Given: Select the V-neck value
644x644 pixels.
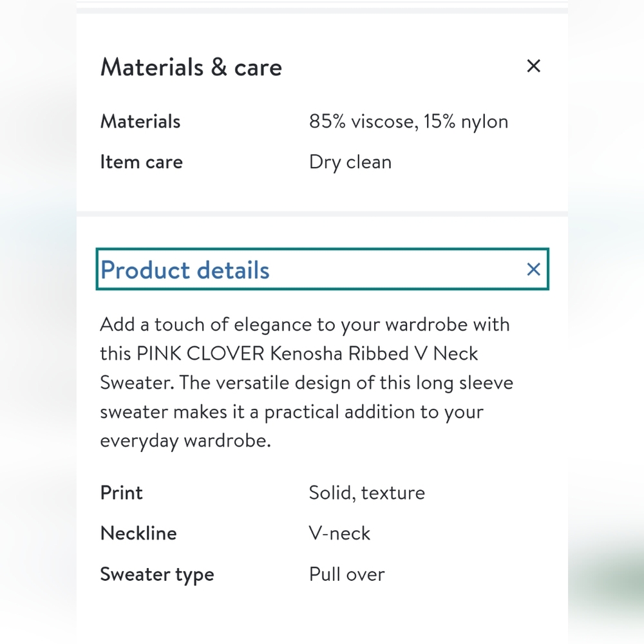Looking at the screenshot, I should [x=339, y=533].
